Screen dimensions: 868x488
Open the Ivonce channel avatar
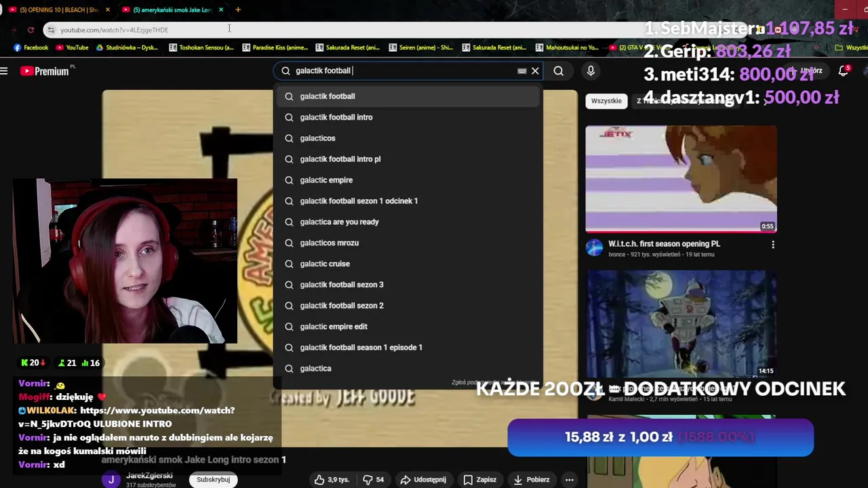[x=595, y=248]
